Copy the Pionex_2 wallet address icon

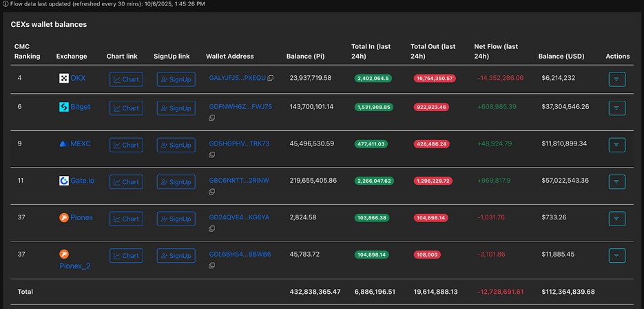coord(211,266)
